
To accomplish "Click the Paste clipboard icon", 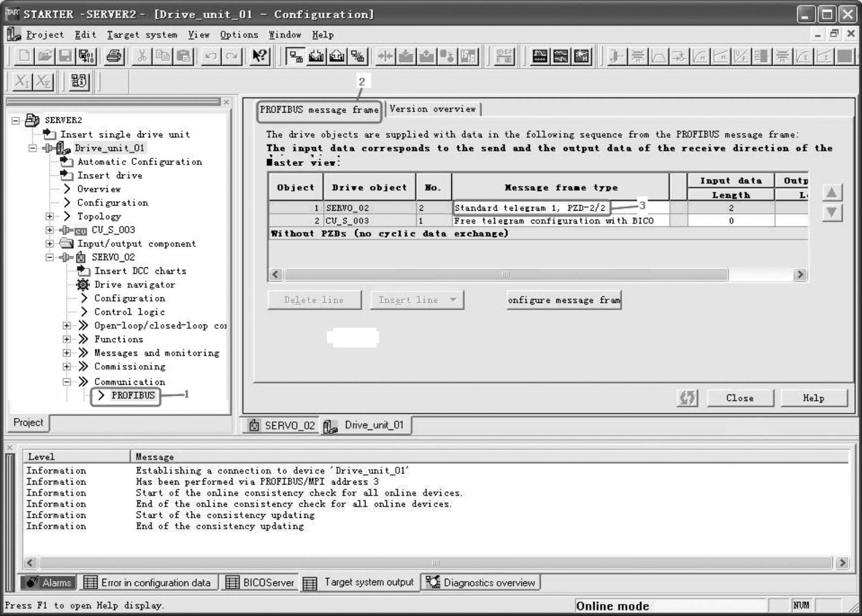I will [184, 56].
